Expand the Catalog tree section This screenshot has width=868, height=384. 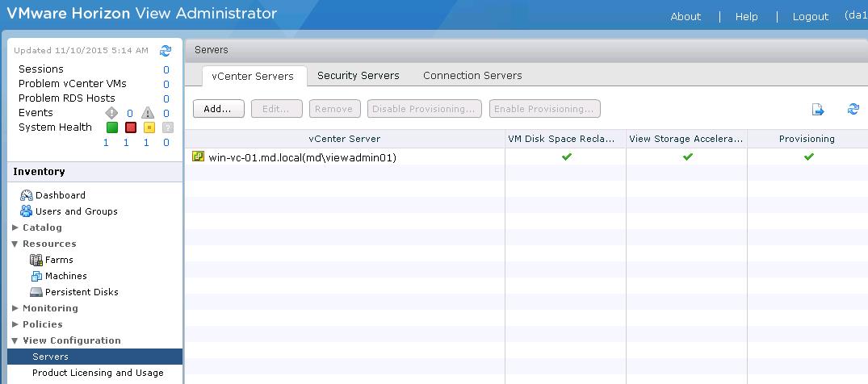[15, 227]
